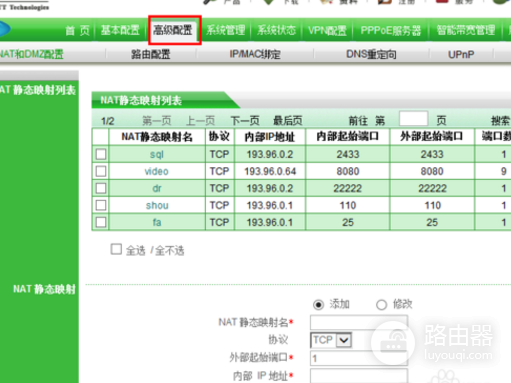Screen dimensions: 511x383
Task: Open UPnP submenu
Action: point(461,54)
